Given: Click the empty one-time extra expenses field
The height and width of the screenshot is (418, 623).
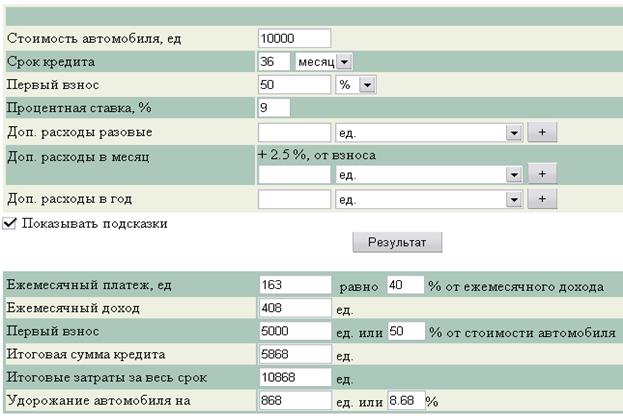Looking at the screenshot, I should [x=293, y=132].
